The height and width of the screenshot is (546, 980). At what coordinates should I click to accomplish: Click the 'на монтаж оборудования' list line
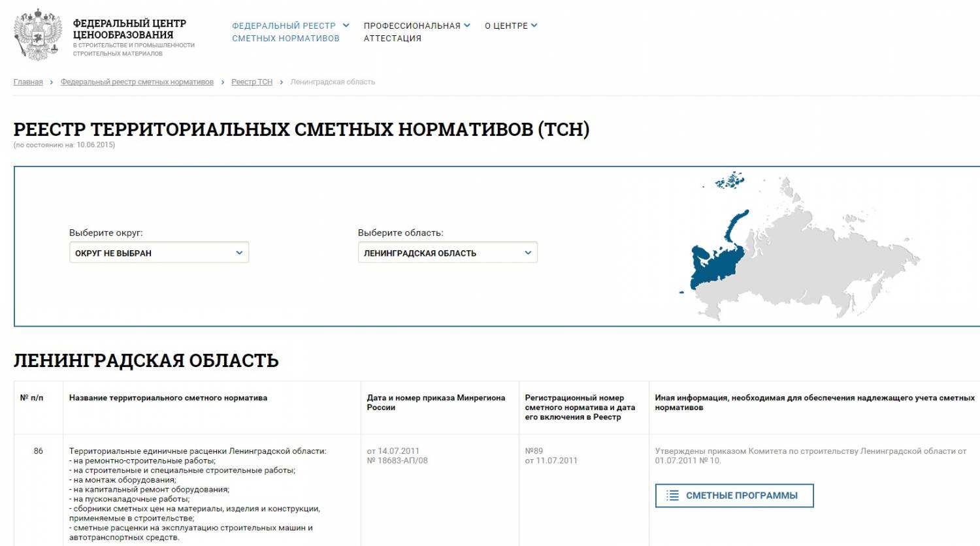123,480
